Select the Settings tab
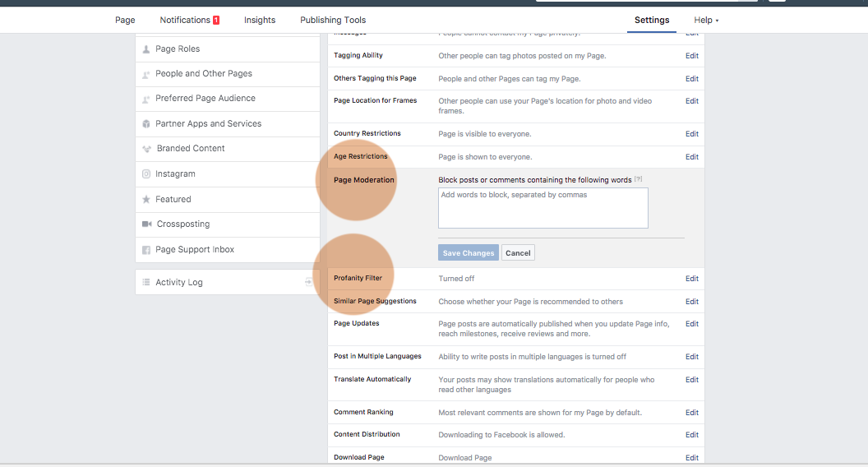 point(652,20)
